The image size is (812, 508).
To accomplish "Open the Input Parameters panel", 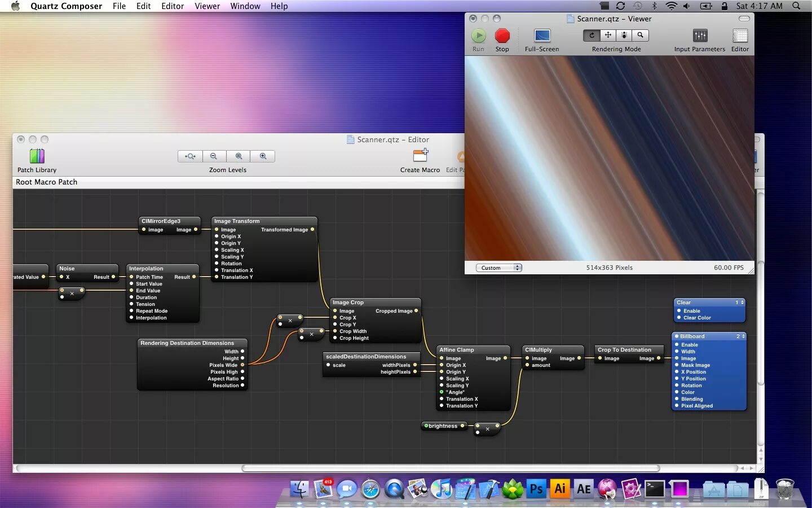I will tap(700, 36).
